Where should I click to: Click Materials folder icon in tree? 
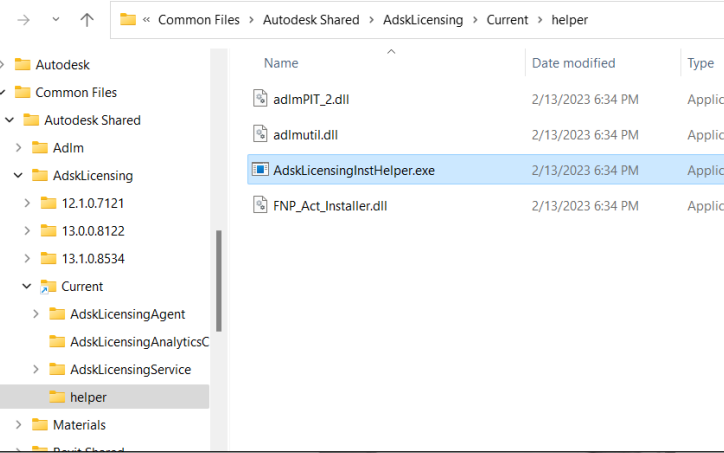pos(40,424)
